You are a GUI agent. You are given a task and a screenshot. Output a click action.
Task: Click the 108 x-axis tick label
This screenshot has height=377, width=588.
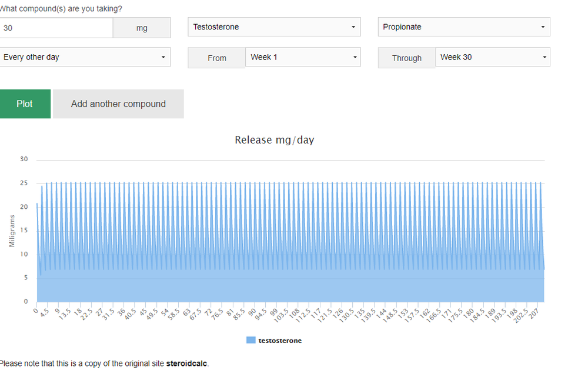point(295,312)
